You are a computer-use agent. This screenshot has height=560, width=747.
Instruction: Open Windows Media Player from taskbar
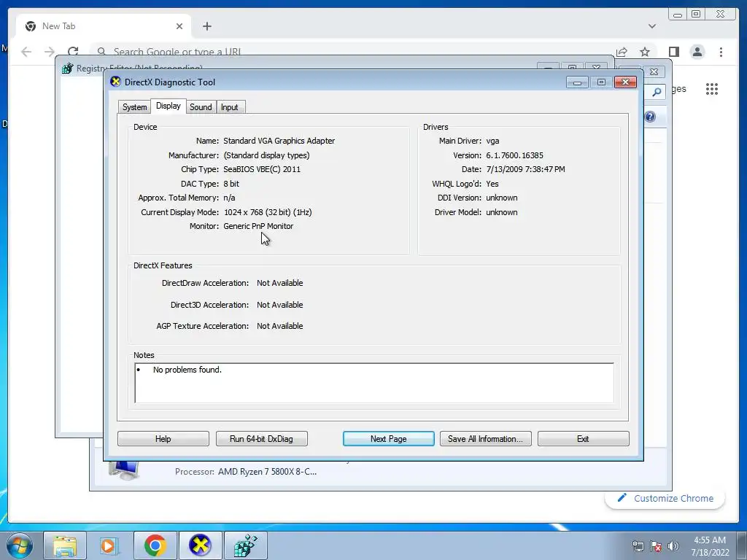point(109,545)
